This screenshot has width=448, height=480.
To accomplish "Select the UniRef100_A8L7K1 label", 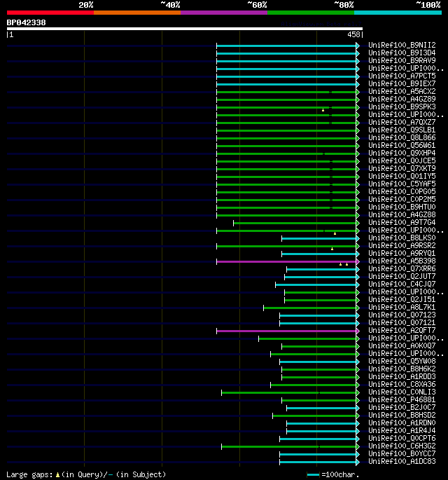I will click(402, 308).
